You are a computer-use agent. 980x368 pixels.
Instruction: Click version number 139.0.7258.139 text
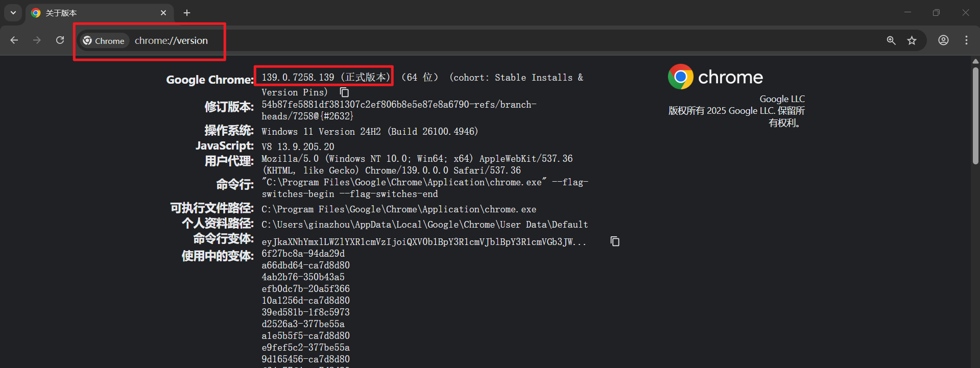point(298,78)
